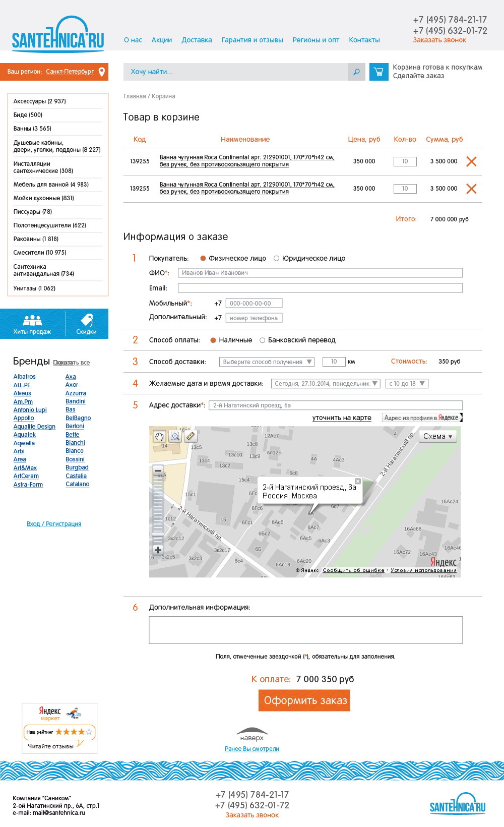Open the Унитазы category
504x827 pixels.
click(x=34, y=288)
